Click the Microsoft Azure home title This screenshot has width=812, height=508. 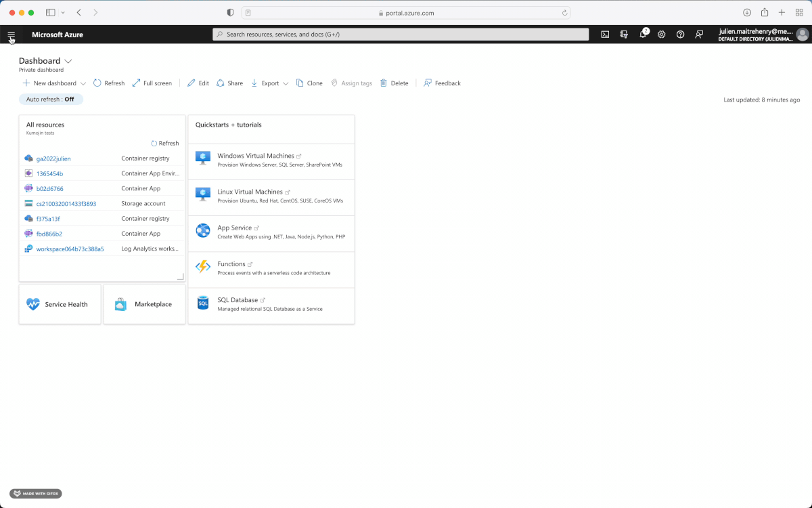(x=58, y=35)
